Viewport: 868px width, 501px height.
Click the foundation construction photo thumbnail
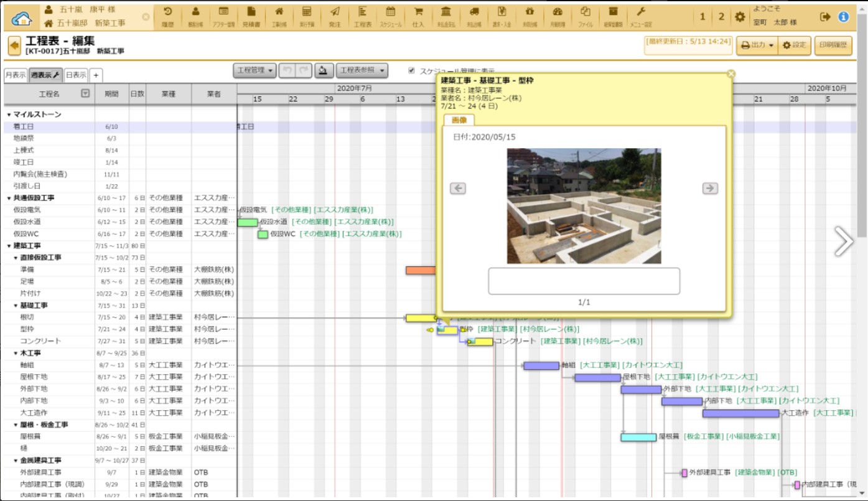click(584, 206)
